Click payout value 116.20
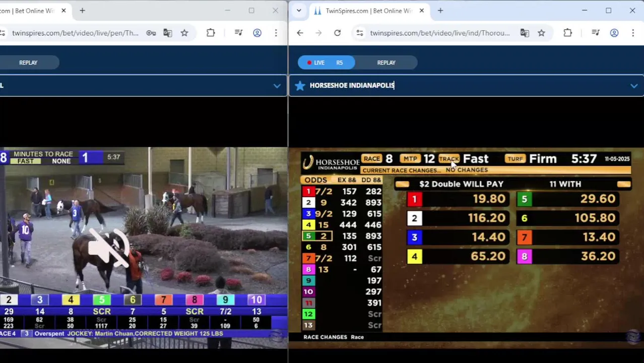The image size is (644, 363). coord(486,218)
